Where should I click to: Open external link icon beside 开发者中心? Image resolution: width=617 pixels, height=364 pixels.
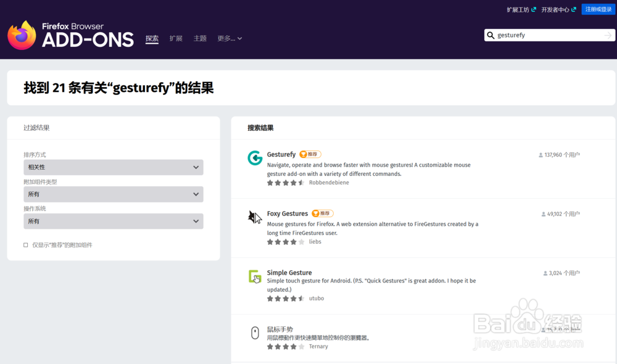[x=574, y=9]
